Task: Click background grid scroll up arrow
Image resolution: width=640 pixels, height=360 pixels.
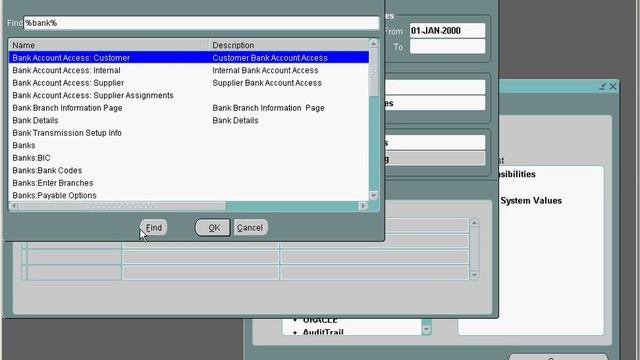Action: click(474, 223)
